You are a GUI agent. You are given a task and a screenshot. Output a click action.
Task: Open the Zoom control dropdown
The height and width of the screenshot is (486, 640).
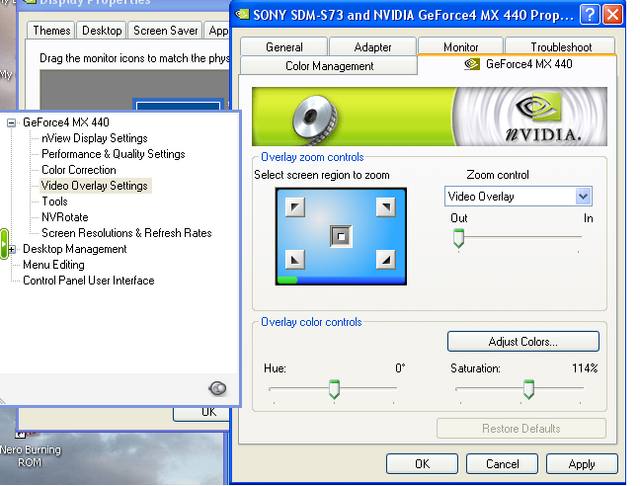[x=583, y=196]
